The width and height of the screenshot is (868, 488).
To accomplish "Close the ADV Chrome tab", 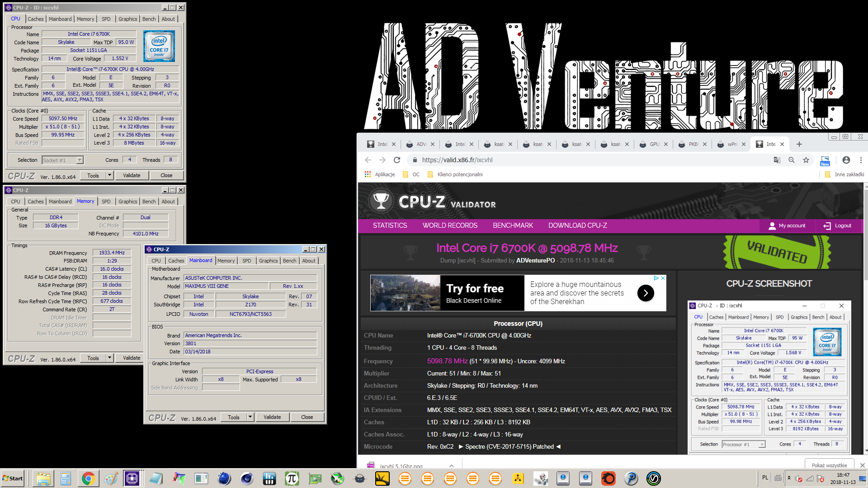I will pos(433,144).
